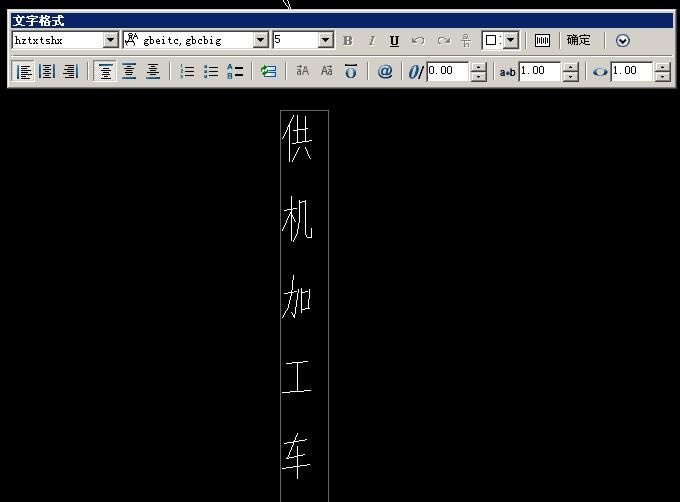Expand the text height 5 dropdown arrow
Viewport: 680px width, 502px height.
[x=326, y=40]
